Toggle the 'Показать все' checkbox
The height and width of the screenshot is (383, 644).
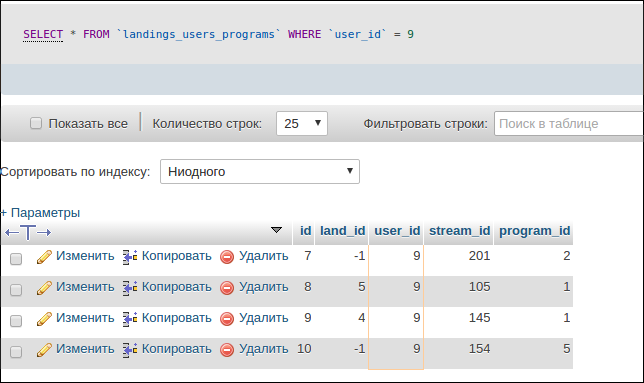36,123
